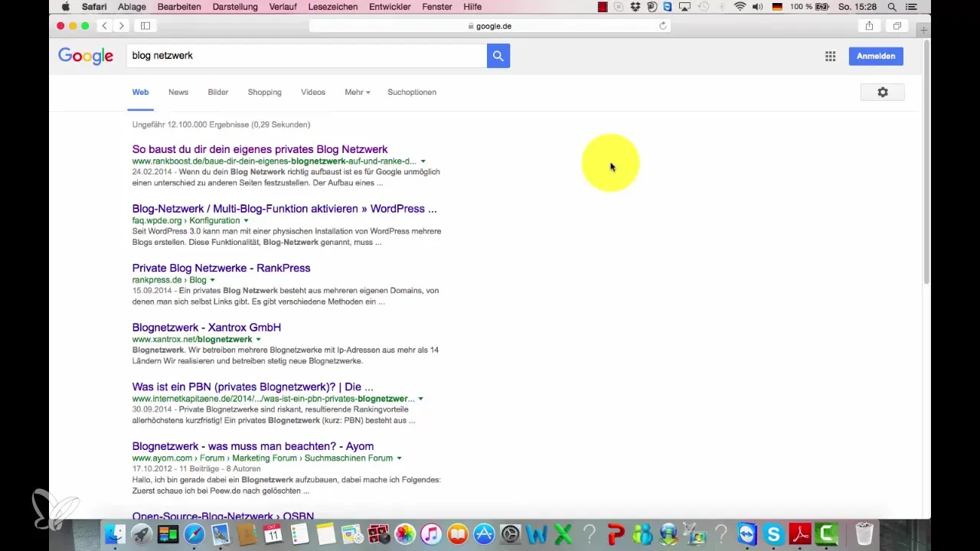The width and height of the screenshot is (980, 551).
Task: Expand ayom.com result dropdown arrow
Action: 399,458
